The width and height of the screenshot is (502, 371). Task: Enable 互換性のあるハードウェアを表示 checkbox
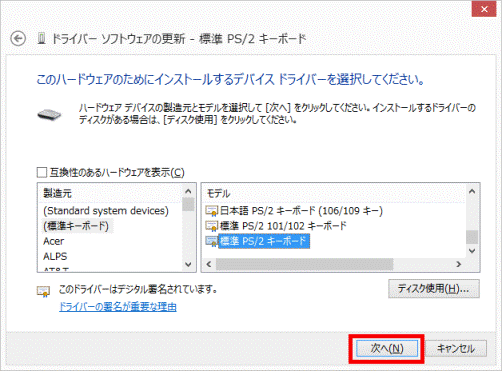42,173
